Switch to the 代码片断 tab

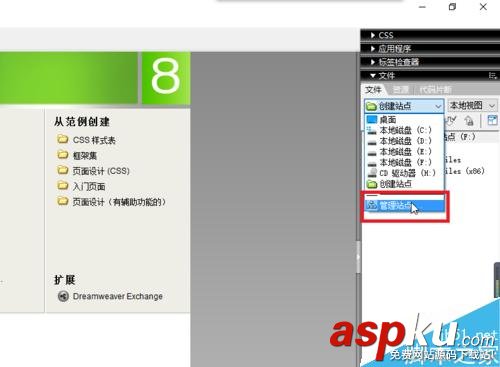click(x=435, y=89)
